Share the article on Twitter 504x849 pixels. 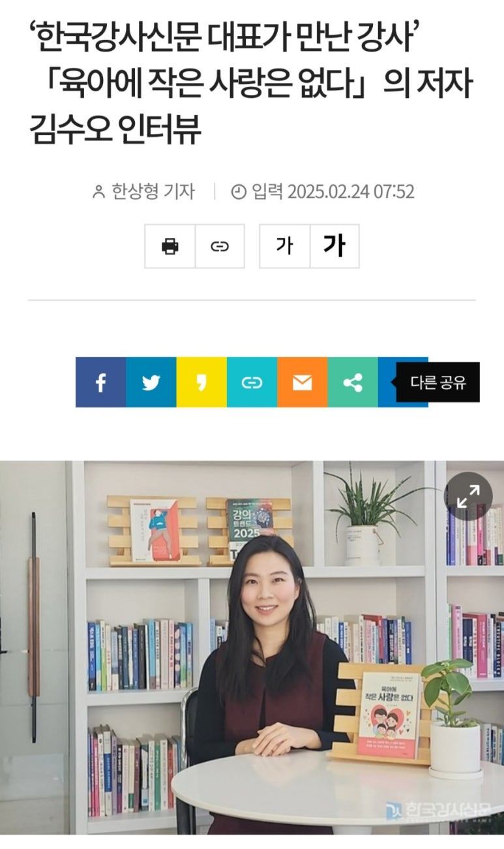[151, 382]
